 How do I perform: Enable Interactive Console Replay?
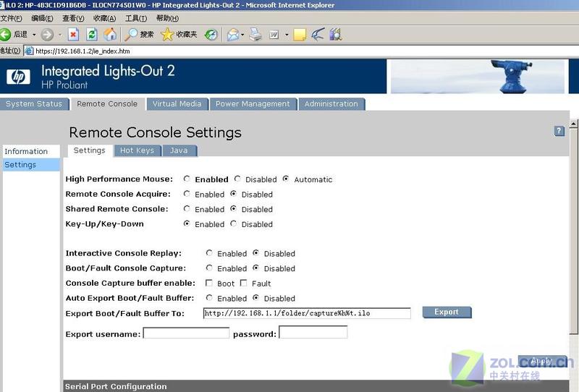[x=209, y=253]
